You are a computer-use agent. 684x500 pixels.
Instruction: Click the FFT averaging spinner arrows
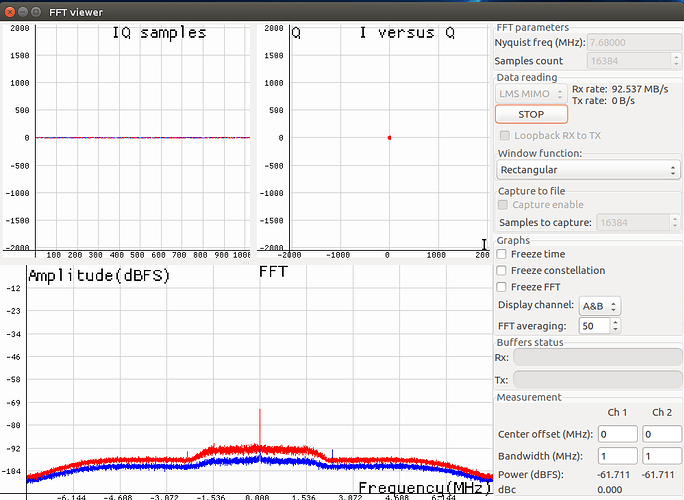pyautogui.click(x=615, y=325)
